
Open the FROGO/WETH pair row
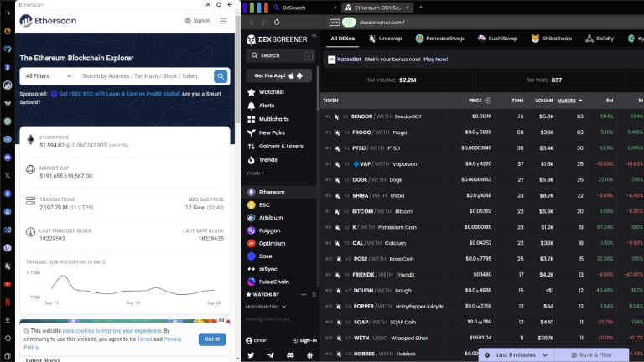(x=482, y=132)
